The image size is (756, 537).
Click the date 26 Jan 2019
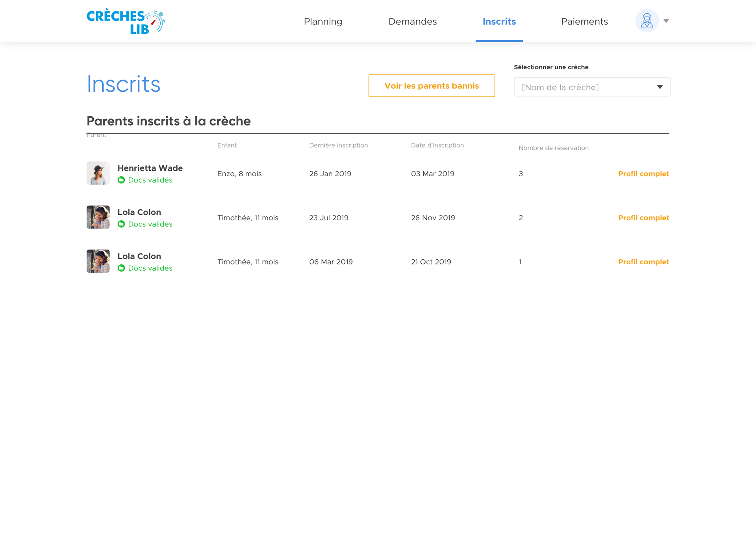(330, 173)
